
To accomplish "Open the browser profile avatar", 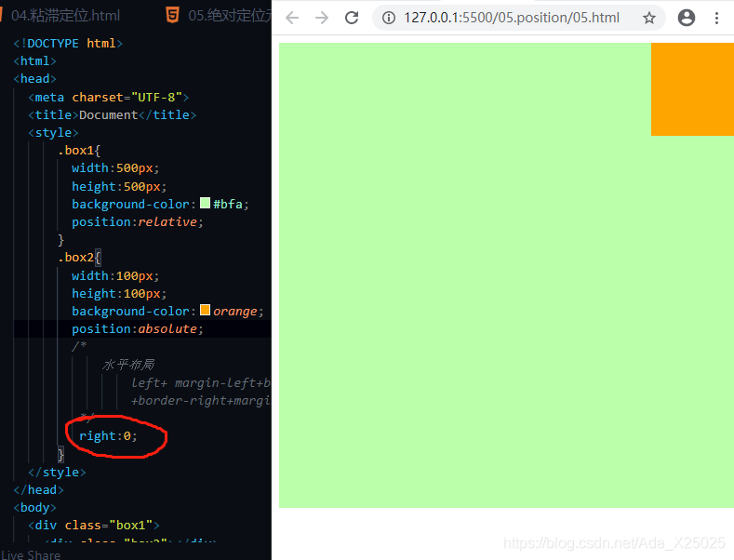I will [x=687, y=18].
